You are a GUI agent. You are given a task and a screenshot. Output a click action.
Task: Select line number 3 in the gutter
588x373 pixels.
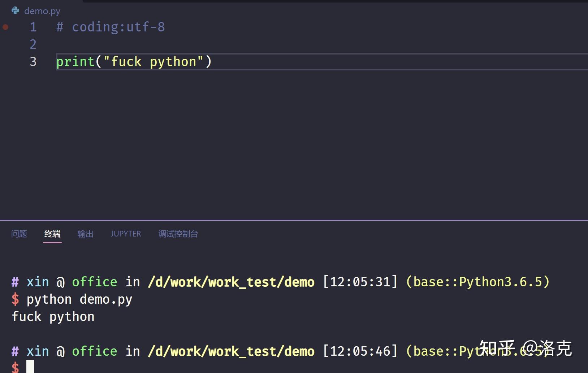click(33, 62)
